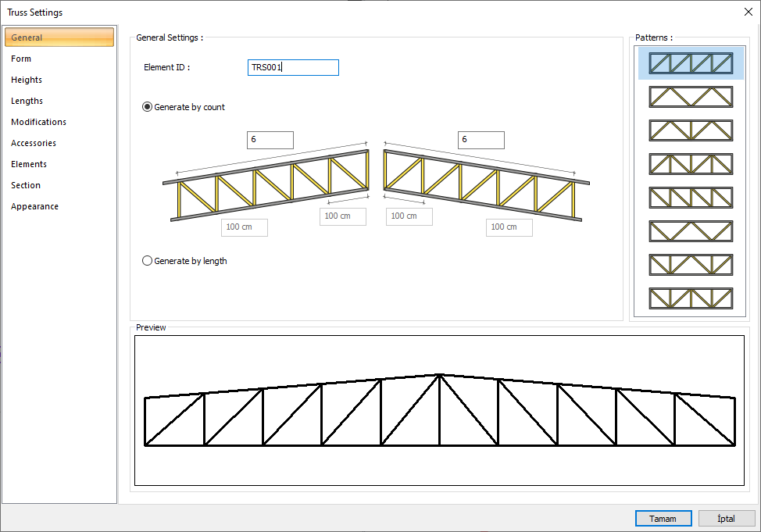Go to the Modifications page
The image size is (761, 532).
(x=38, y=121)
